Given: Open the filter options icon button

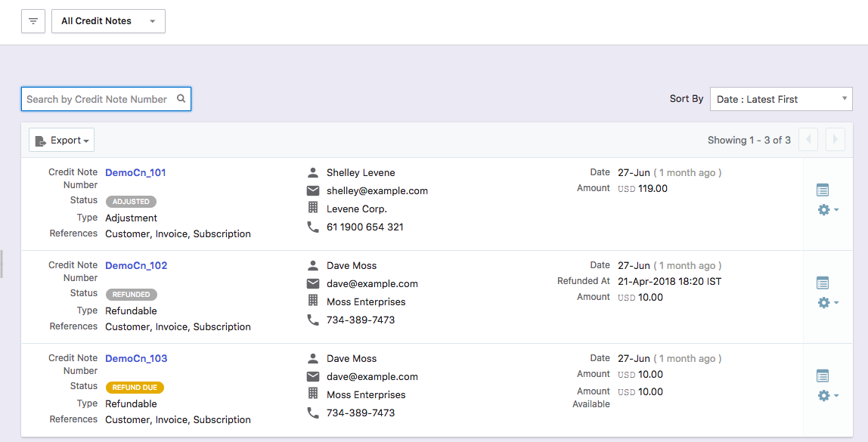Looking at the screenshot, I should [x=33, y=21].
